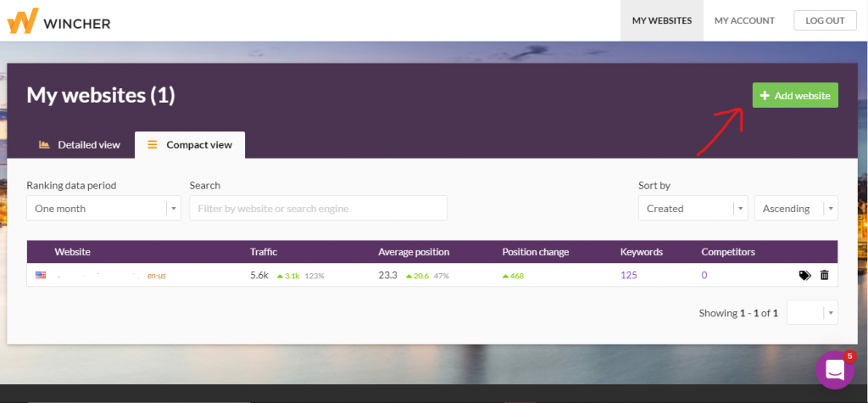868x403 pixels.
Task: Open the page size dropdown near Showing
Action: point(812,313)
